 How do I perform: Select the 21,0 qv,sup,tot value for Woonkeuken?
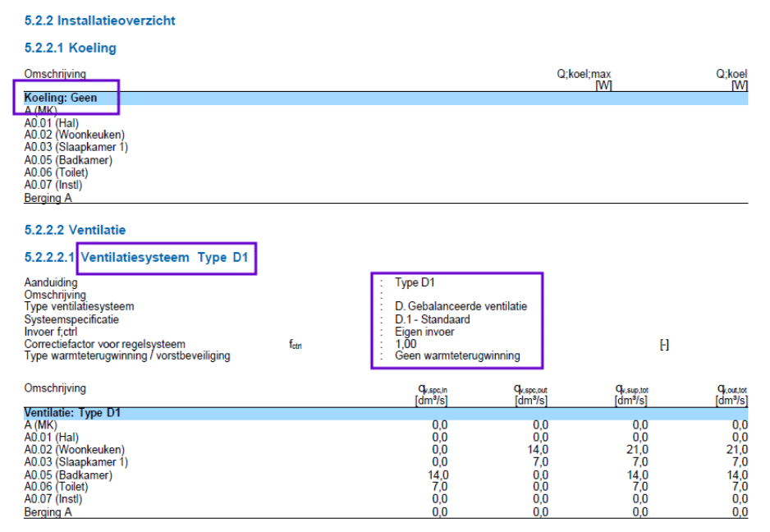639,450
